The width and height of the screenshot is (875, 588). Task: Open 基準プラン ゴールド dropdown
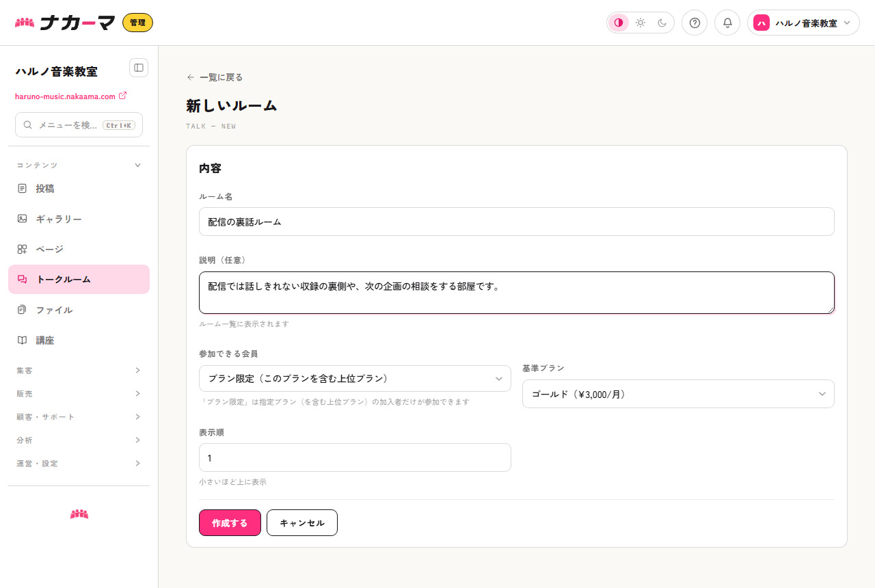click(678, 394)
